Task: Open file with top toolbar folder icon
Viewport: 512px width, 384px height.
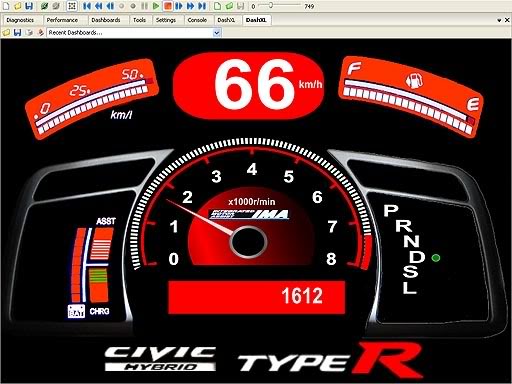Action: (17, 6)
